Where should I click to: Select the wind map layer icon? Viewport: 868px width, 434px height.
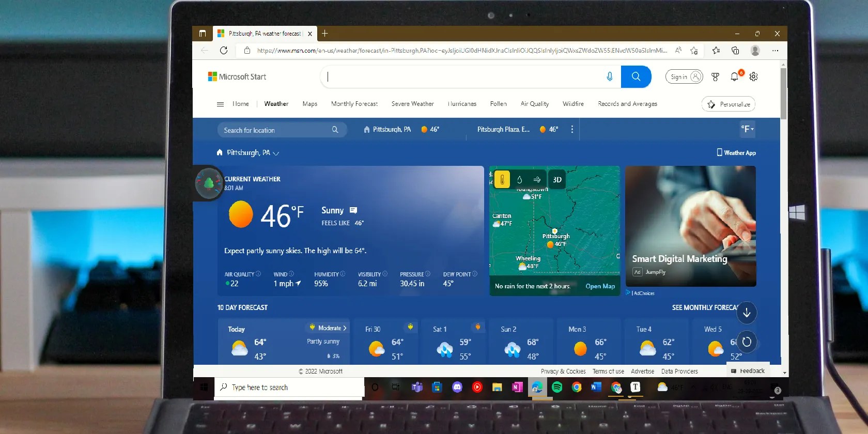(537, 179)
